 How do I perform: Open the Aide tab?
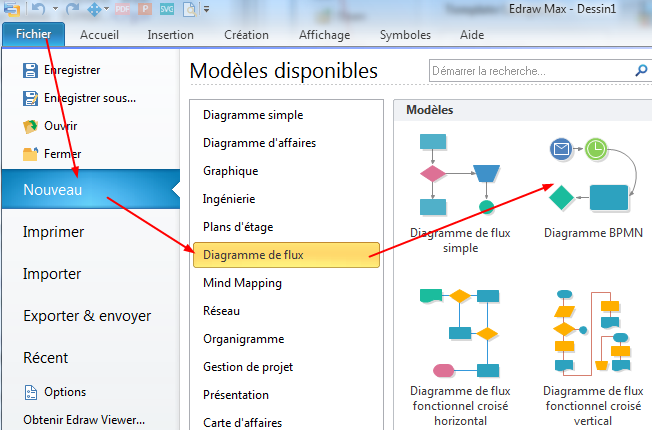(472, 35)
